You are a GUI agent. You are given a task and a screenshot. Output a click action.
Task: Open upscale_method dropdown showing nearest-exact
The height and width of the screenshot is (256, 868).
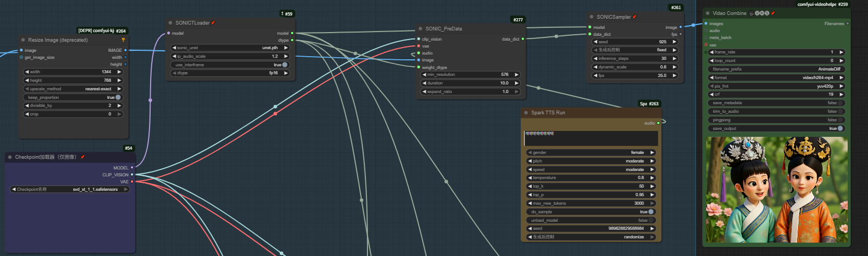click(x=73, y=89)
